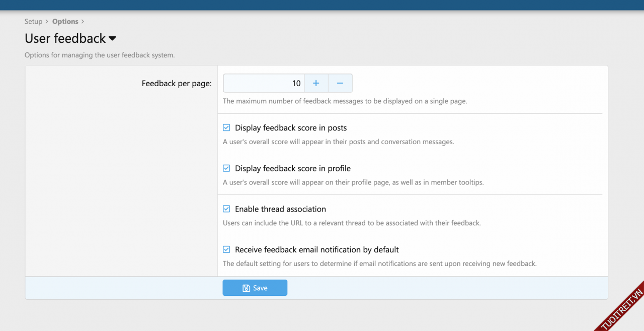Click the chevron arrow after Setup breadcrumb

coord(46,22)
